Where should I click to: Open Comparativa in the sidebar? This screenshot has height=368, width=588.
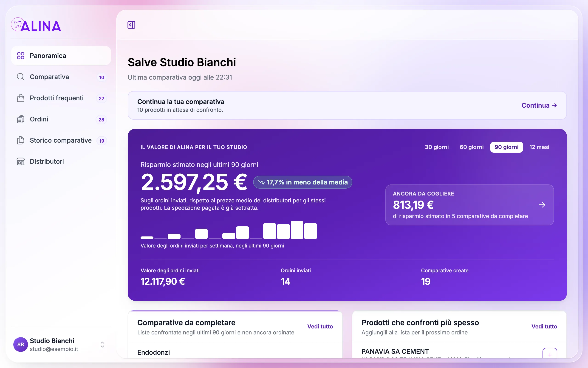pyautogui.click(x=61, y=77)
